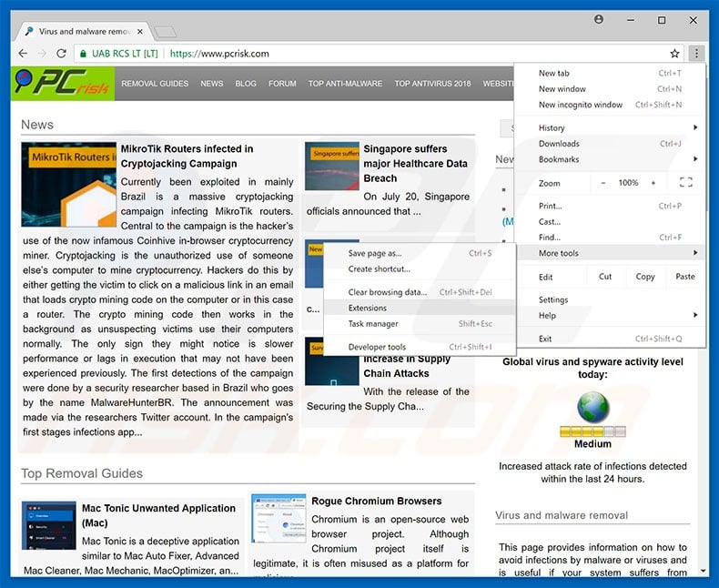This screenshot has width=719, height=588.
Task: Choose Cast... in Chrome menu
Action: (x=610, y=221)
